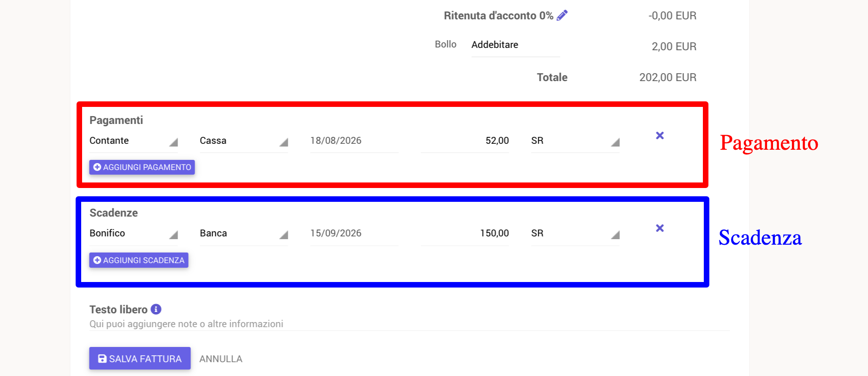Save the invoice with Salva Fattura
The height and width of the screenshot is (376, 868).
pyautogui.click(x=140, y=358)
